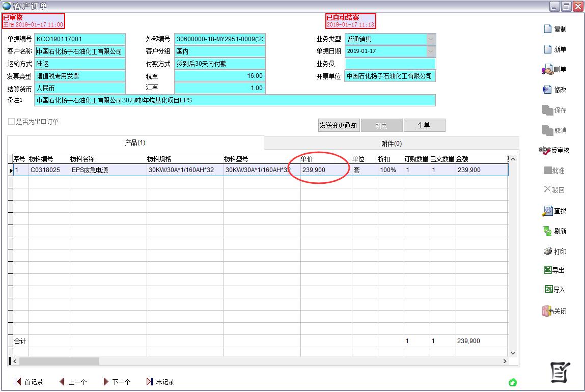Refresh the order with 刷新
The width and height of the screenshot is (585, 392).
pyautogui.click(x=547, y=231)
